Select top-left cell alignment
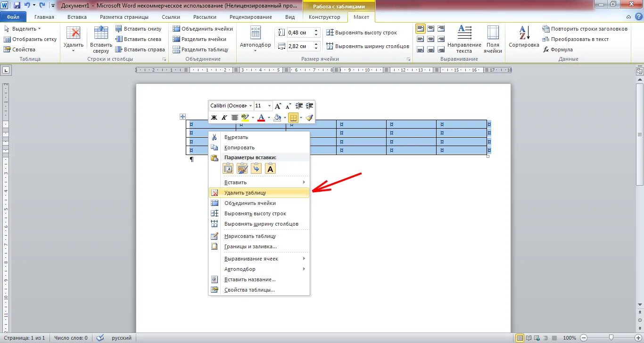 (420, 29)
